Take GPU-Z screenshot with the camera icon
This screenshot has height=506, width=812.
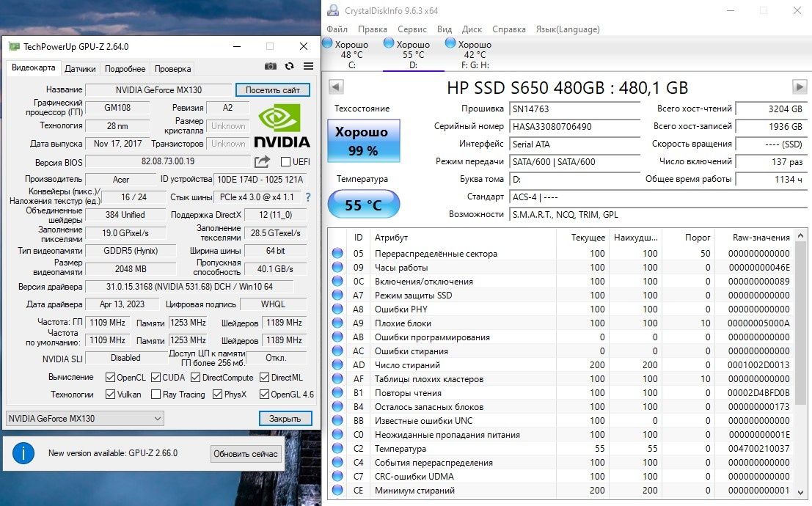271,66
